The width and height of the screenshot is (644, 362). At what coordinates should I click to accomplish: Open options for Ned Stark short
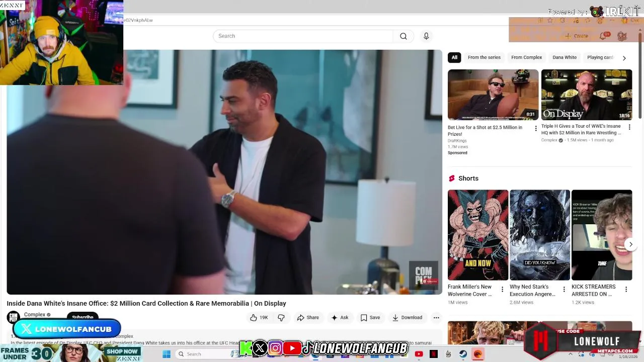564,289
